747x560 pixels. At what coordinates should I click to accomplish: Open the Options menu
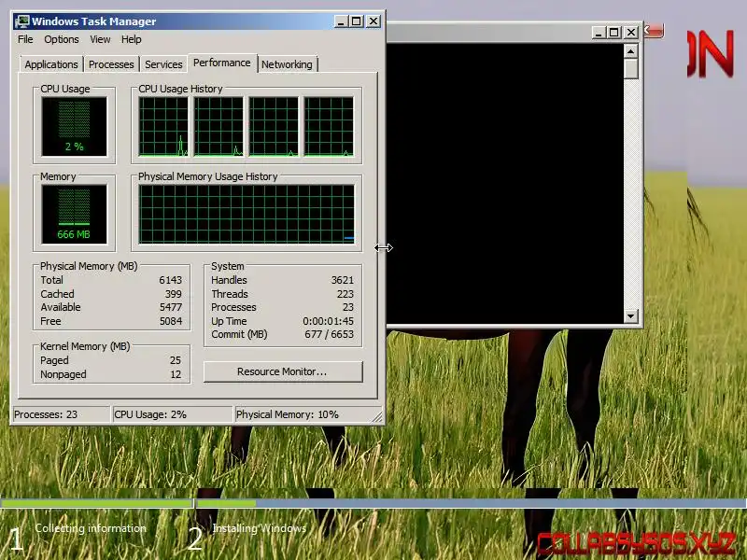click(x=62, y=39)
